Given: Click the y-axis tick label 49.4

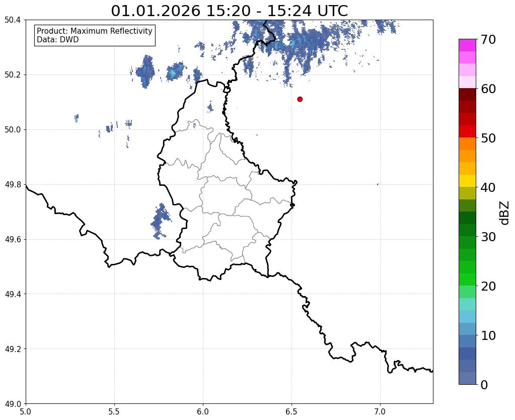Looking at the screenshot, I should coord(13,294).
